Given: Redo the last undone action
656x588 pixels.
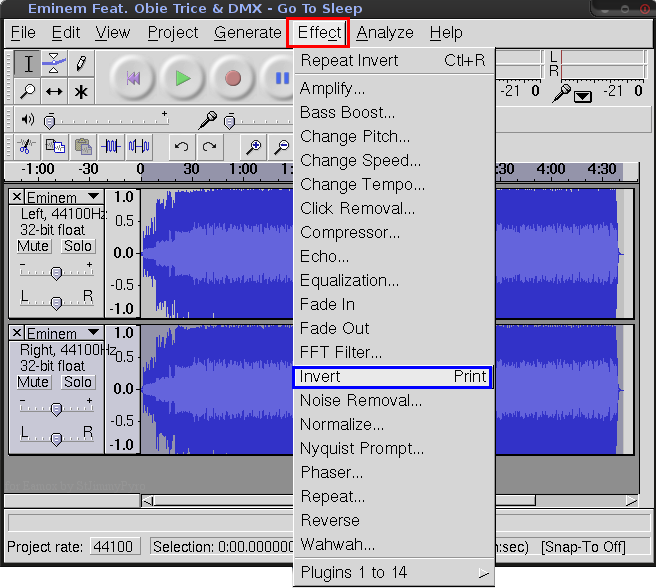Looking at the screenshot, I should tap(210, 146).
